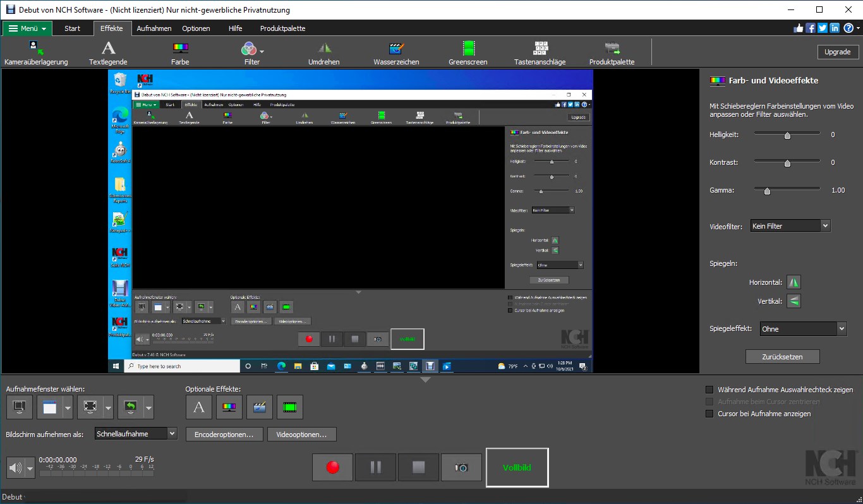
Task: Toggle the Vertikal mirror button
Action: pyautogui.click(x=794, y=301)
